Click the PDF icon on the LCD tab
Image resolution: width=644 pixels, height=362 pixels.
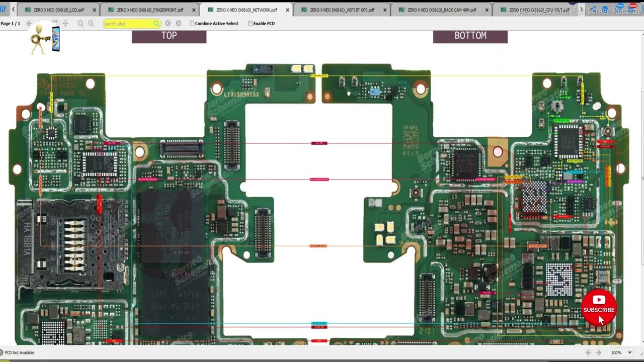point(28,10)
